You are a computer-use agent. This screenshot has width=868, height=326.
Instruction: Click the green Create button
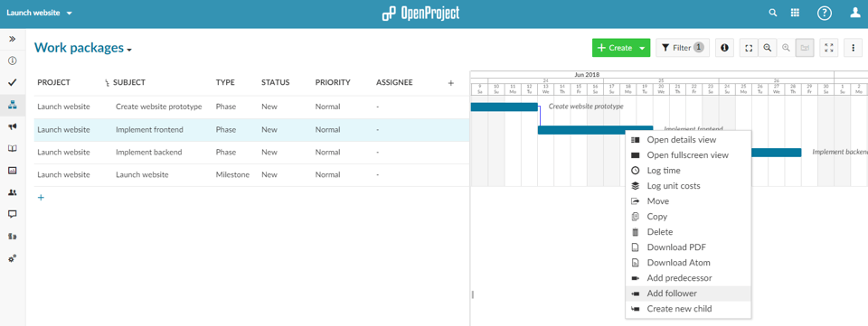615,48
